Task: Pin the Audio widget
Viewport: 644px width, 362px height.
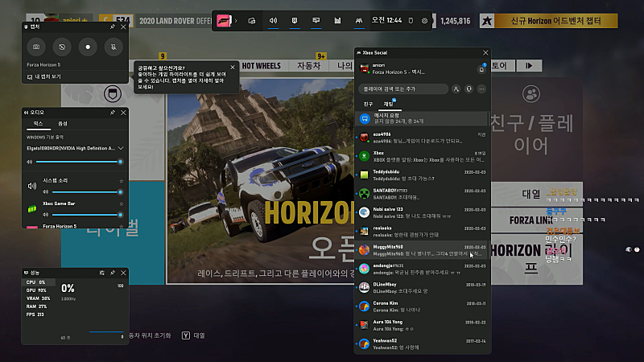Action: 113,112
